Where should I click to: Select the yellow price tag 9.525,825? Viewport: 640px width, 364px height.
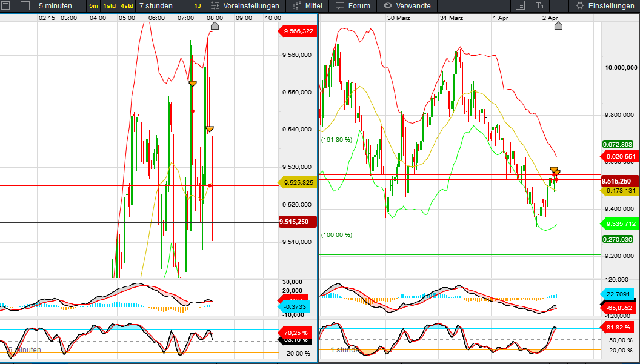pos(297,182)
